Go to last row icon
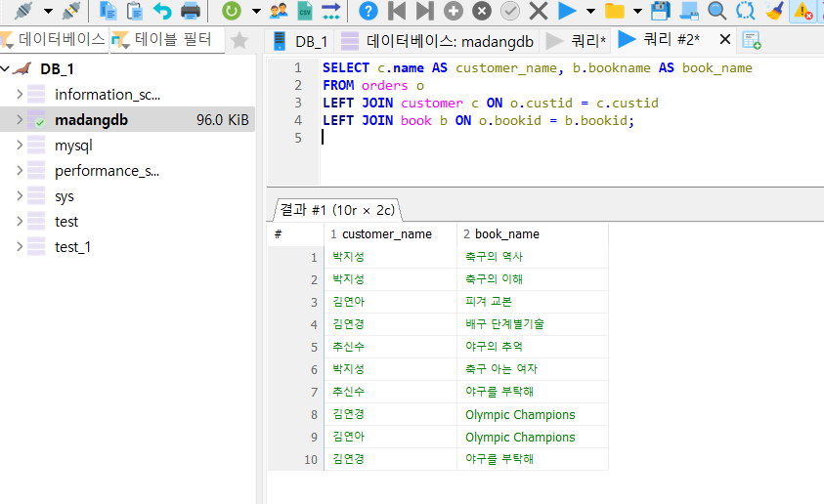The height and width of the screenshot is (504, 824). [424, 11]
